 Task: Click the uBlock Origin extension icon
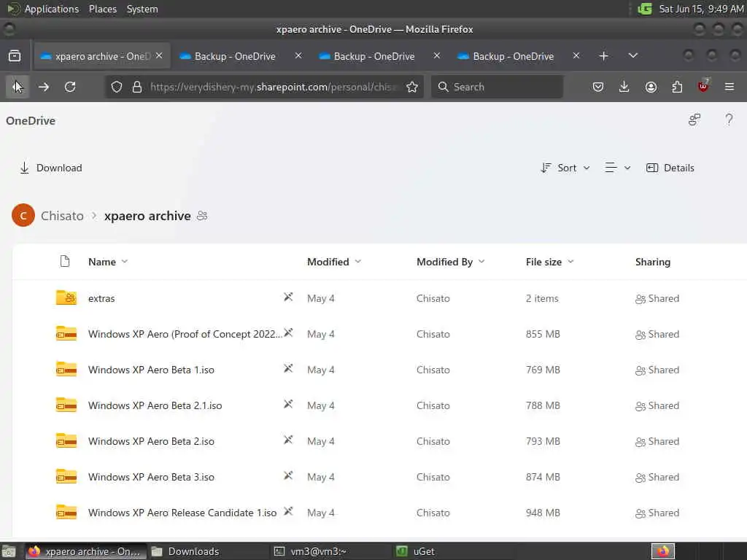703,86
